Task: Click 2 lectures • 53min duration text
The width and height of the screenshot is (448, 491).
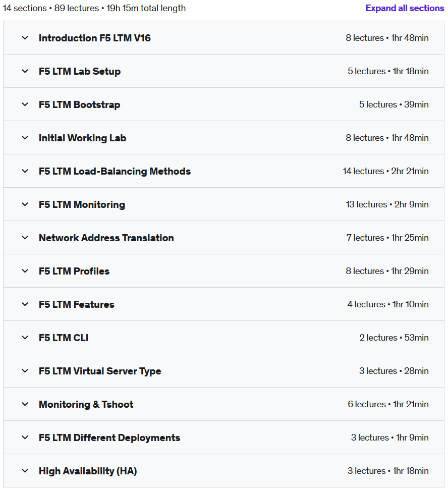Action: (x=394, y=338)
